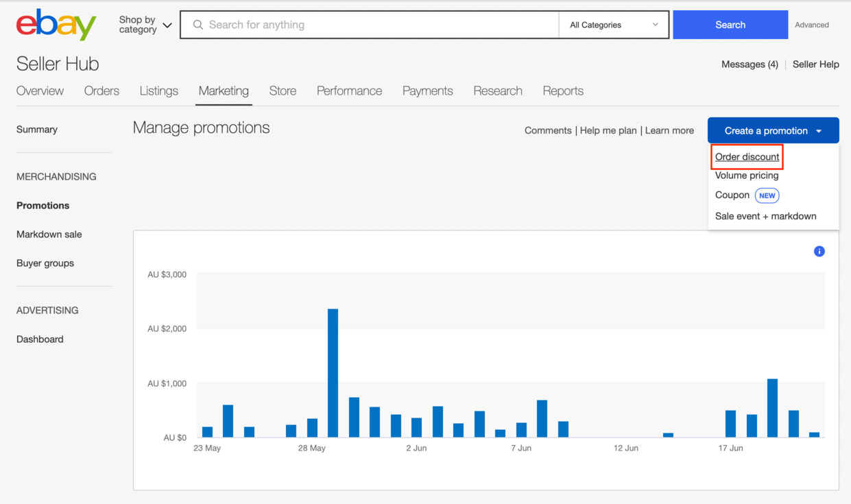The height and width of the screenshot is (504, 851).
Task: Click the Manage promotions heading
Action: [x=201, y=128]
